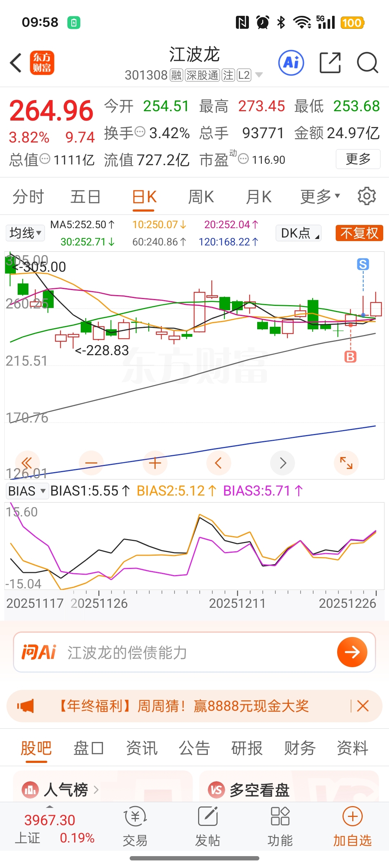Tap the 总值 info bubble icon

pos(45,158)
